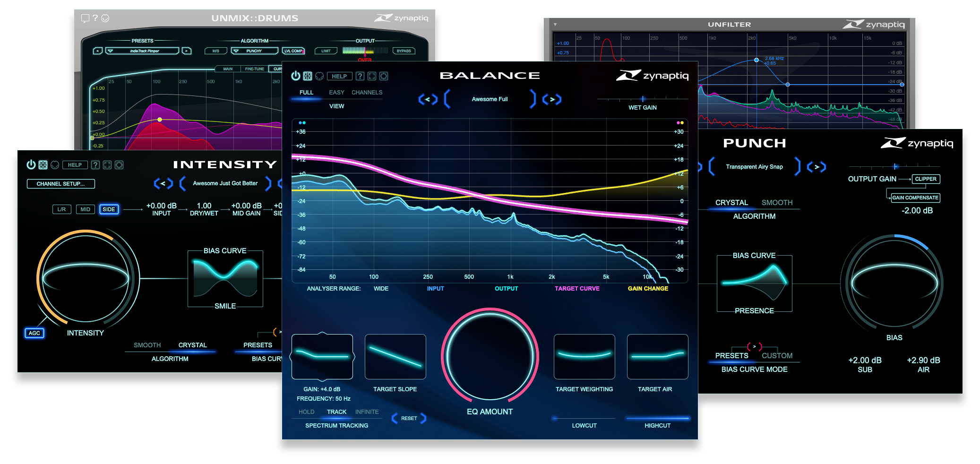The height and width of the screenshot is (464, 980).
Task: Click the Balance question mark icon
Action: (360, 76)
